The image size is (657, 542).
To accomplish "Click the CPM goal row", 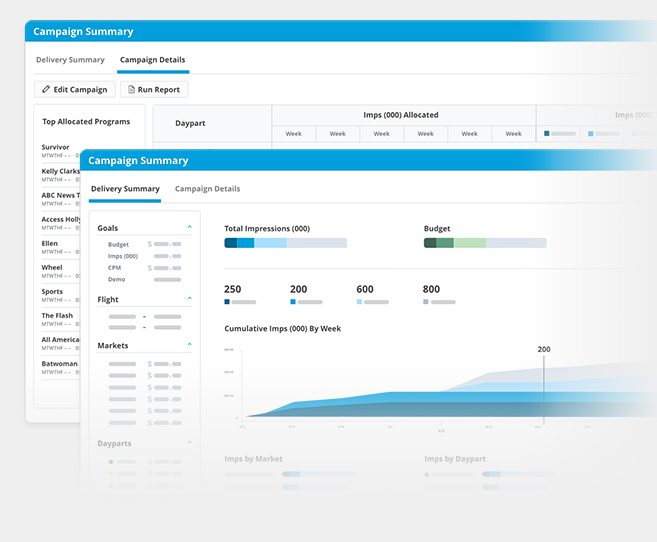I will coord(145,268).
